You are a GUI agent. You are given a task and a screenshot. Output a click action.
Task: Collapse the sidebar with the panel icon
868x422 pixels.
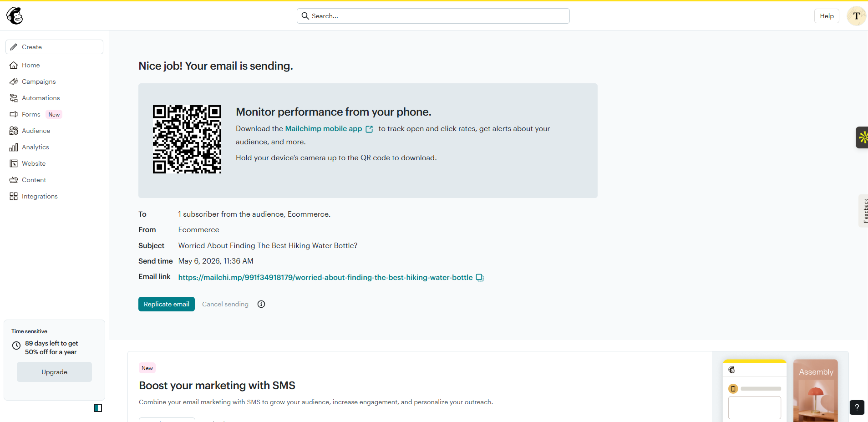coord(98,408)
